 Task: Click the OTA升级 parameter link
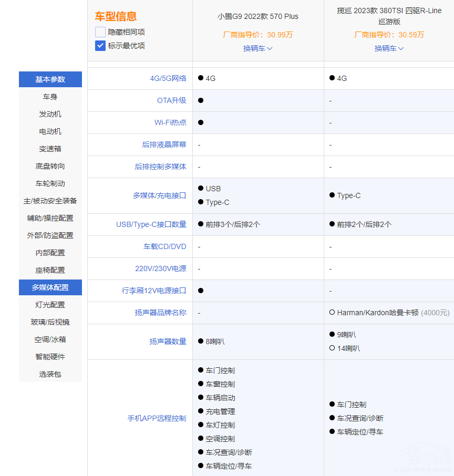pyautogui.click(x=171, y=100)
